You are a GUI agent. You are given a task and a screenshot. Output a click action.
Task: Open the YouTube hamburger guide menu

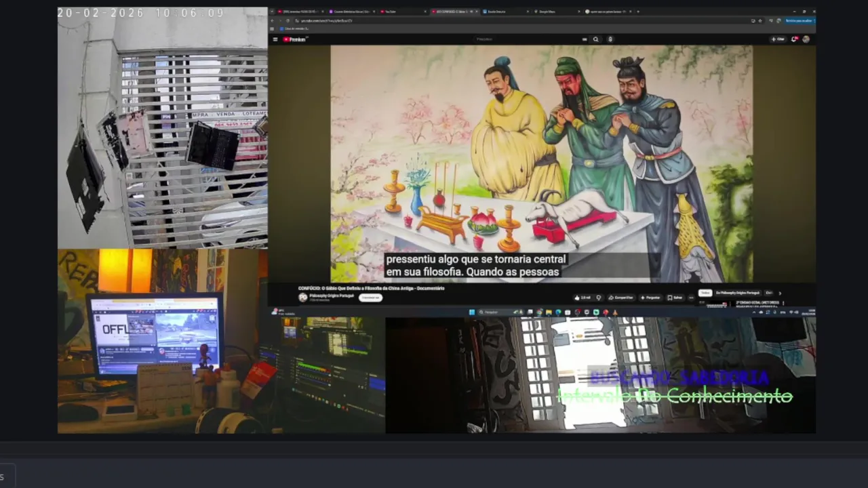[275, 39]
